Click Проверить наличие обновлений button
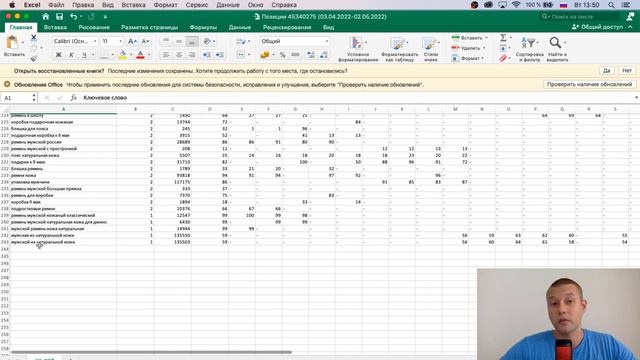The width and height of the screenshot is (640, 360). [x=589, y=84]
